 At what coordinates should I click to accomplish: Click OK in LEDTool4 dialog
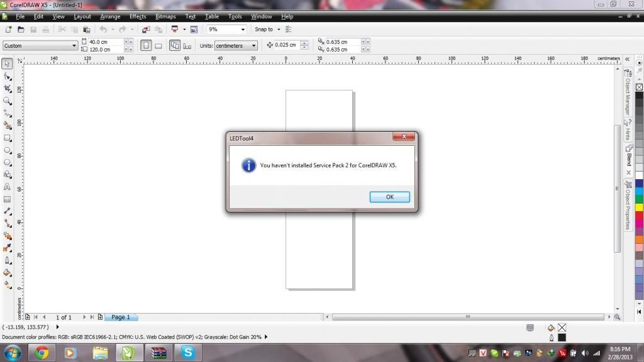[389, 197]
